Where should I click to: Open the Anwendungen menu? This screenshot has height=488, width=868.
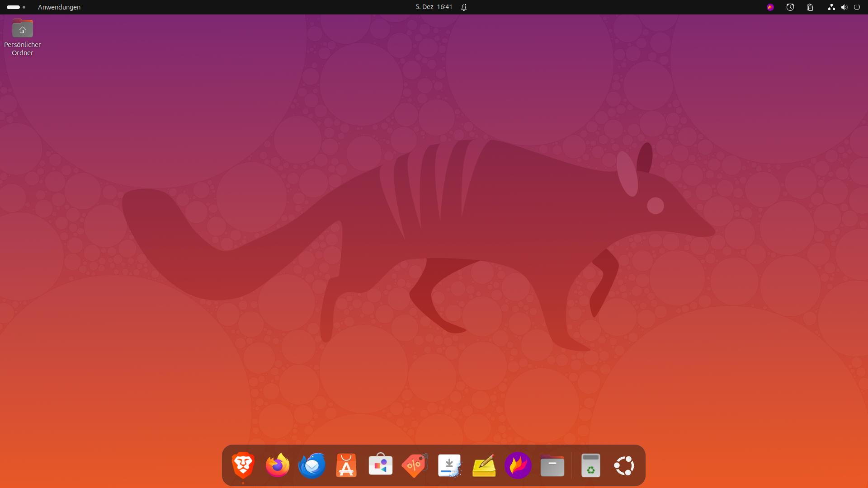(59, 7)
